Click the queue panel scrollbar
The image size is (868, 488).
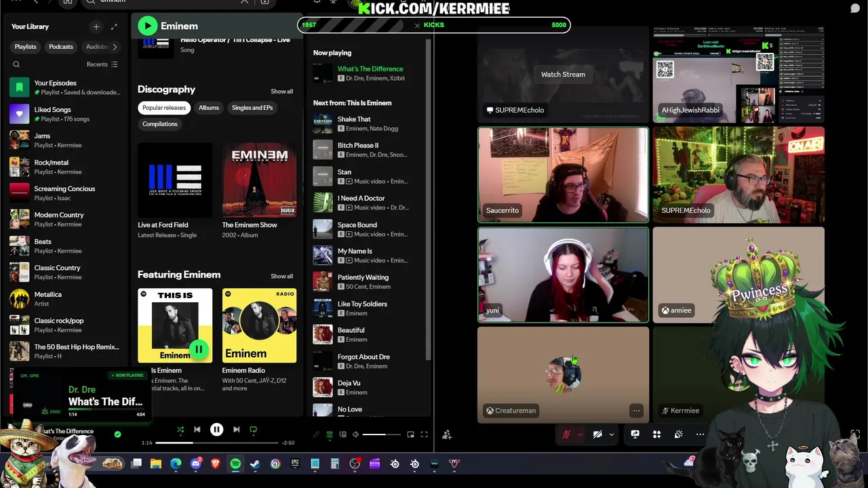pyautogui.click(x=427, y=200)
